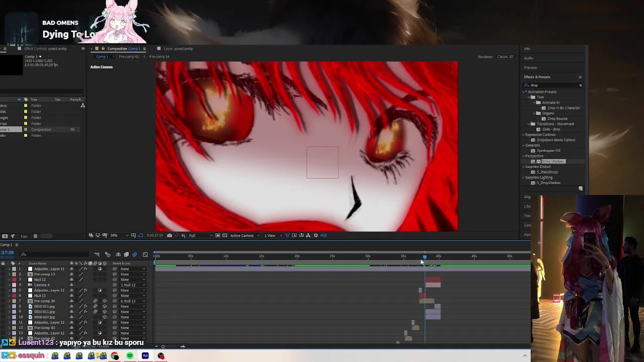Click the Pre-comp 34 breadcrumb

159,57
